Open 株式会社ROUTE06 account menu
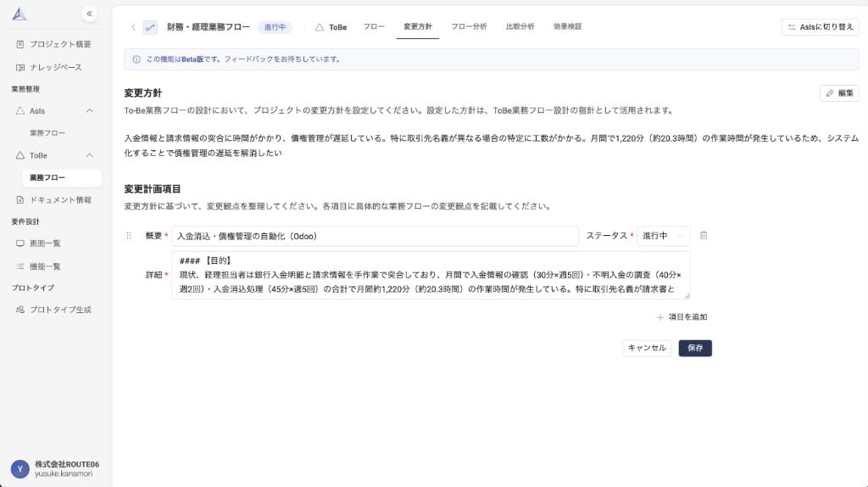Screen dimensions: 868x487 67,464
